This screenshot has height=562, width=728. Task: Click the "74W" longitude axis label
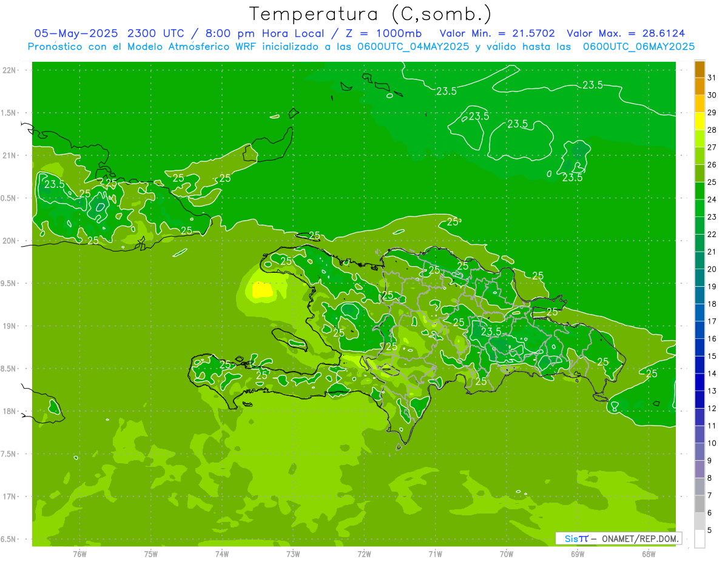[222, 554]
